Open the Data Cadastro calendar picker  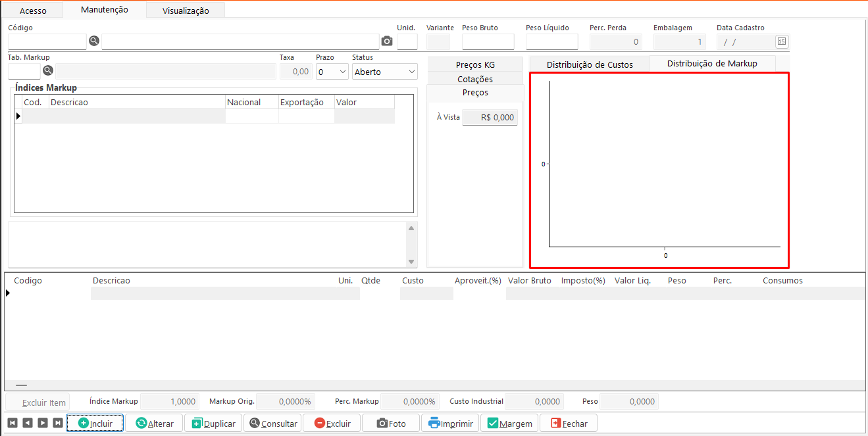coord(781,41)
